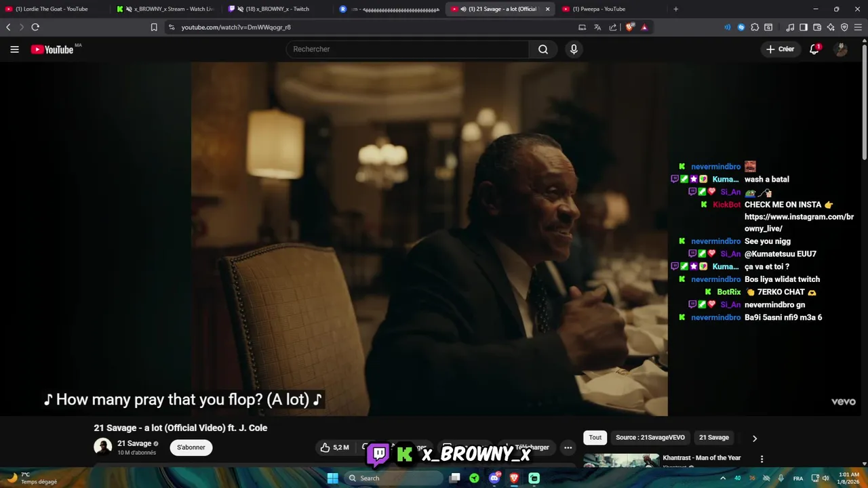Open options menu for Khantrast video

pyautogui.click(x=762, y=459)
